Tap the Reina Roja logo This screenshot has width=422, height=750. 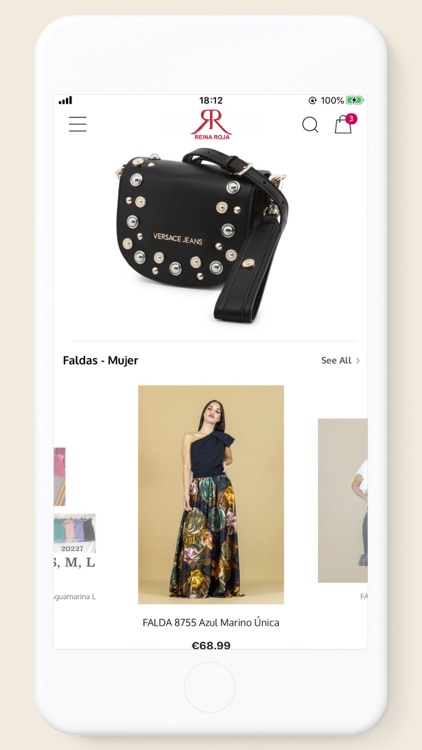pos(211,124)
